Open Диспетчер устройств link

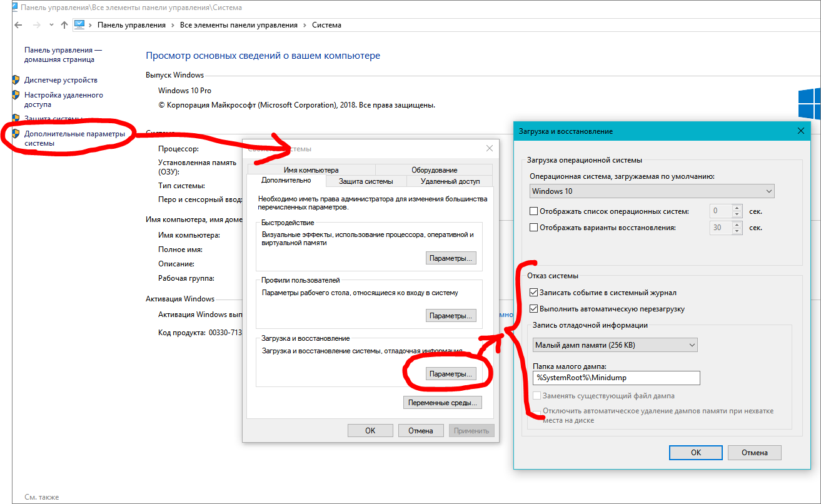pos(61,80)
